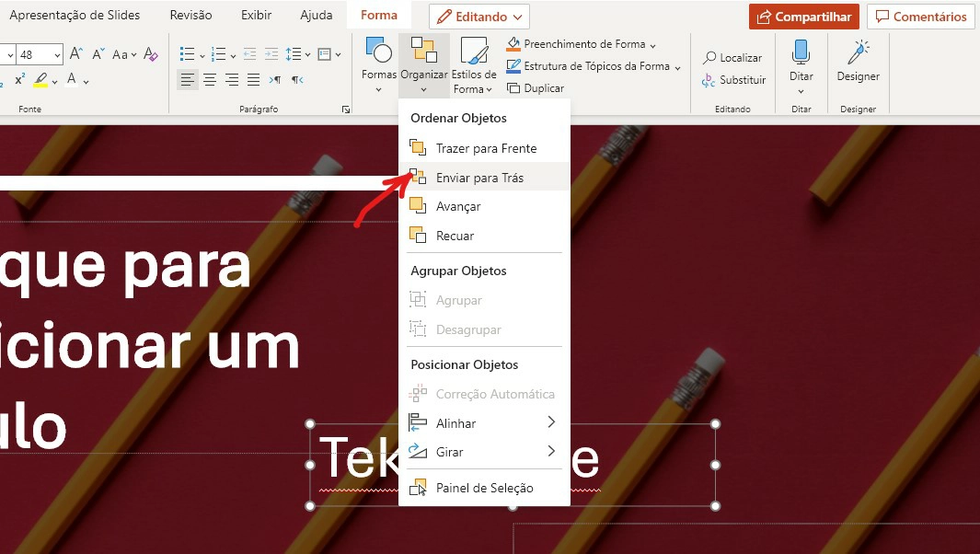The width and height of the screenshot is (980, 554).
Task: Click the Organizar button
Action: [424, 65]
